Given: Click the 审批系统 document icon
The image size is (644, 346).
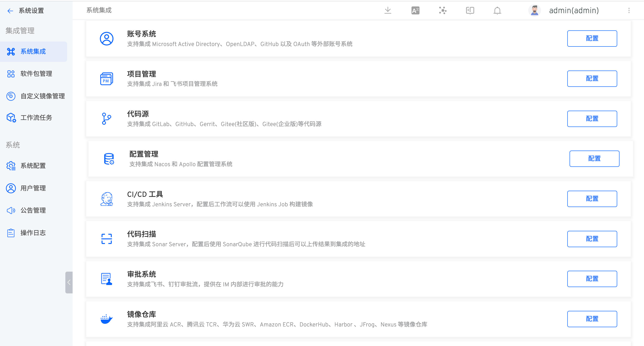Looking at the screenshot, I should [x=107, y=279].
